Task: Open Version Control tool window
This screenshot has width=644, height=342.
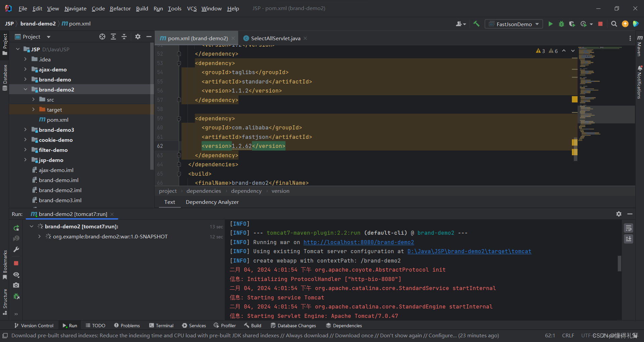Action: click(x=34, y=326)
